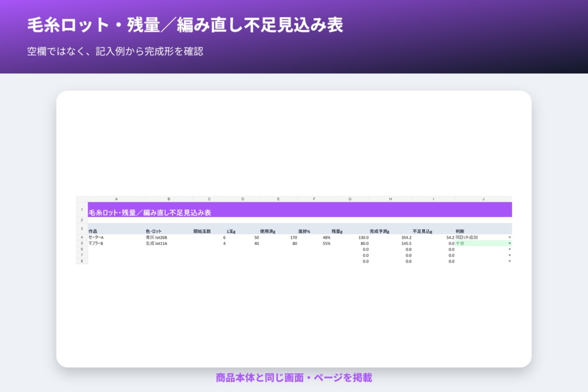Viewport: 588px width, 392px height.
Task: Open the 判断 dropdown arrow for セーターA row
Action: coord(509,237)
